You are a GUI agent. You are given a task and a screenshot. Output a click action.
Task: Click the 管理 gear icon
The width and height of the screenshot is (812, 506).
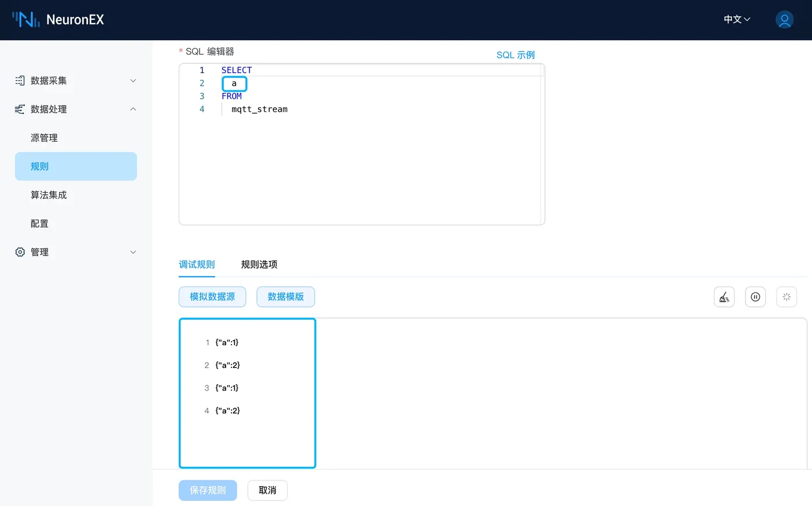[x=20, y=252]
